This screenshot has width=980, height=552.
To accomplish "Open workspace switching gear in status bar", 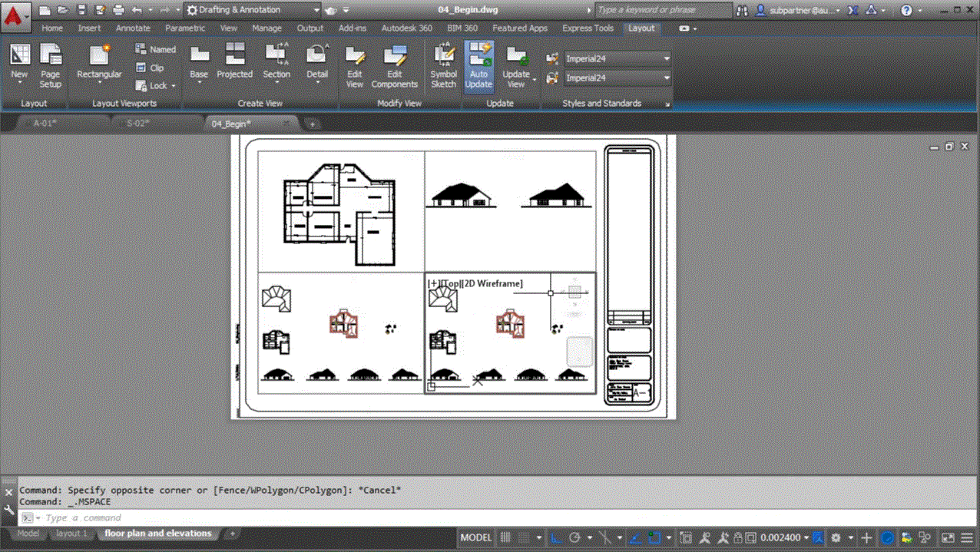I will pyautogui.click(x=836, y=538).
